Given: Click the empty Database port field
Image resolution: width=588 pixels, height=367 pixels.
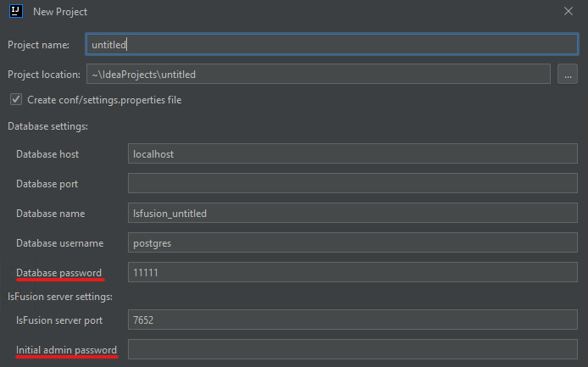Looking at the screenshot, I should point(352,184).
